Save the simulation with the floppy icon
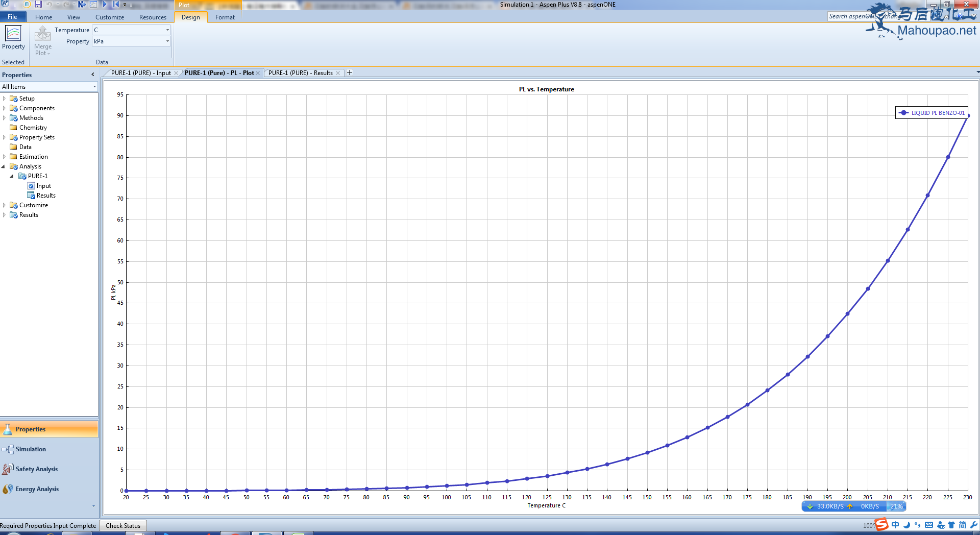Screen dimensions: 980x535 point(38,4)
